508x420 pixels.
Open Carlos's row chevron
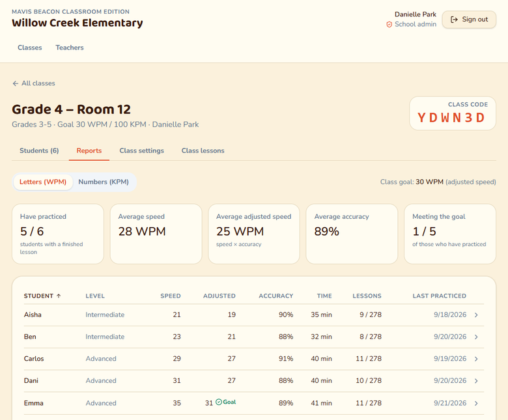476,359
